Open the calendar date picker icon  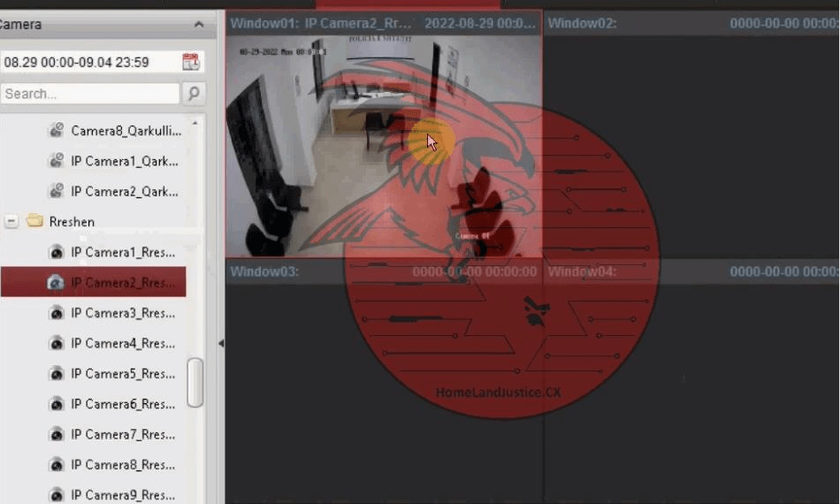pos(191,62)
